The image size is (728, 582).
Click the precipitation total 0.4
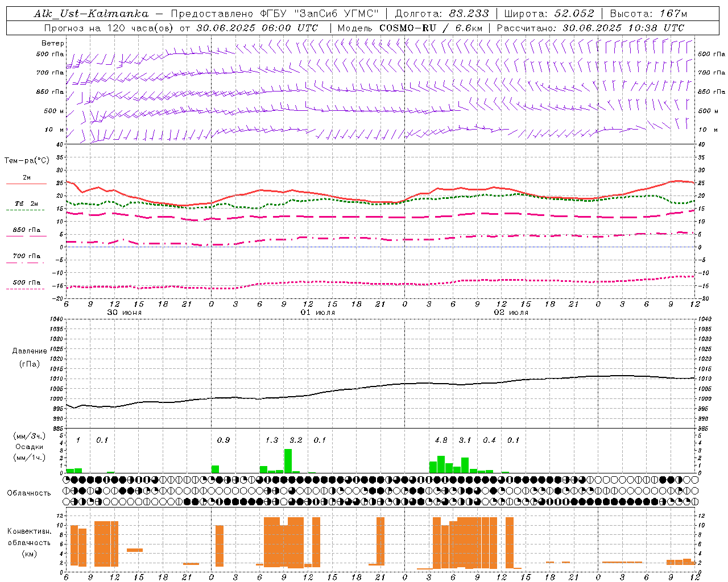[489, 440]
